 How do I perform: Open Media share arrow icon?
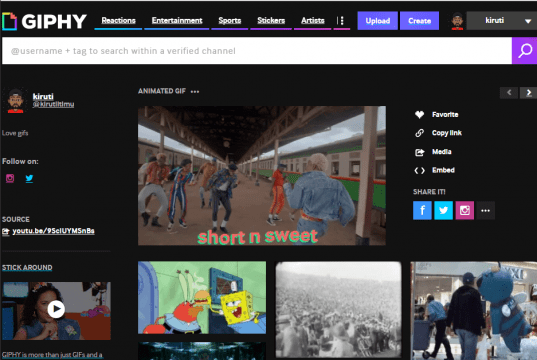420,152
